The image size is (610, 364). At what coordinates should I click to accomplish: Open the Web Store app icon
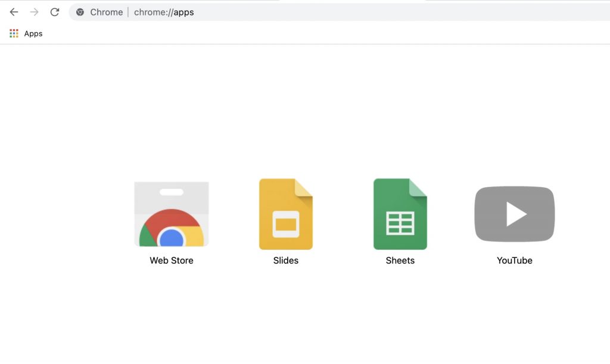[172, 214]
